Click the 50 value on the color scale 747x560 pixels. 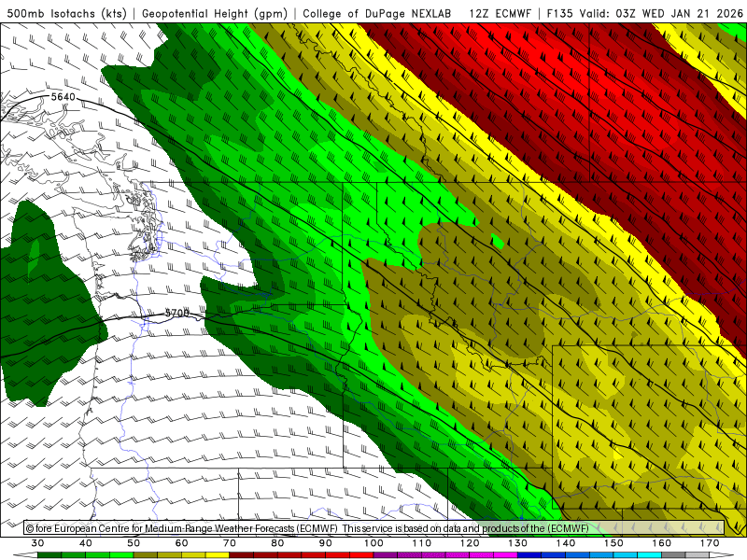point(134,543)
